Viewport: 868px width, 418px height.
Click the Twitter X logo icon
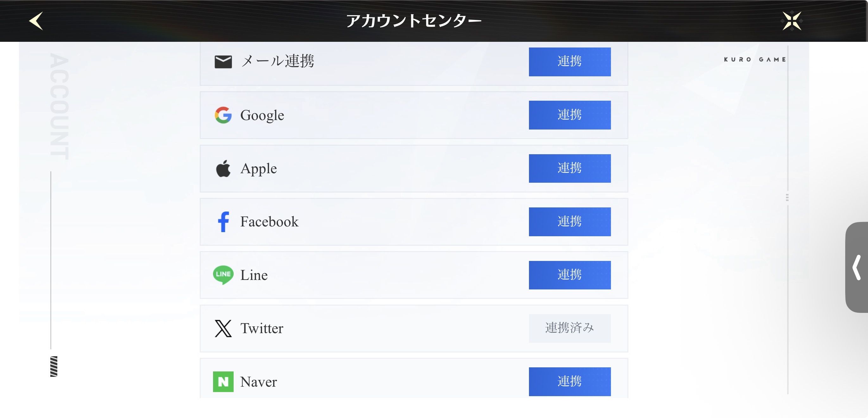coord(223,329)
